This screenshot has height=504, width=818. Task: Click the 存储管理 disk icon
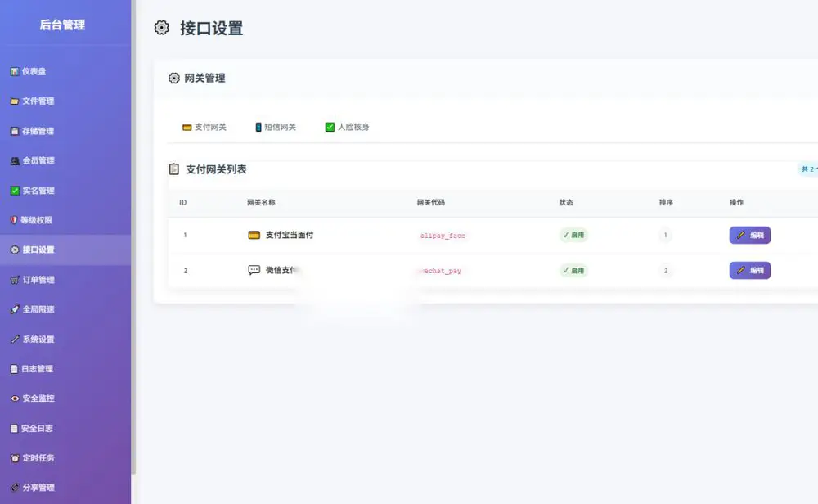point(15,131)
